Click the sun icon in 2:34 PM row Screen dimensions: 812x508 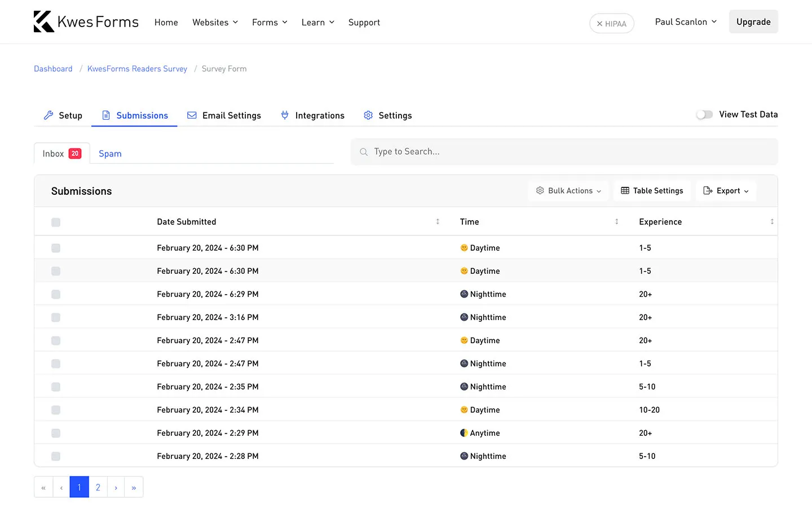pyautogui.click(x=464, y=410)
